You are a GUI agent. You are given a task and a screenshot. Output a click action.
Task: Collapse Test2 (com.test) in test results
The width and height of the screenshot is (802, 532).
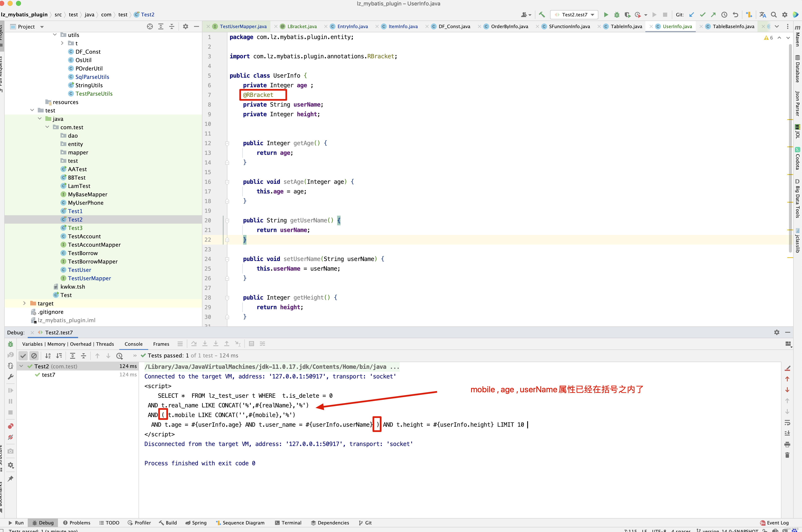21,366
